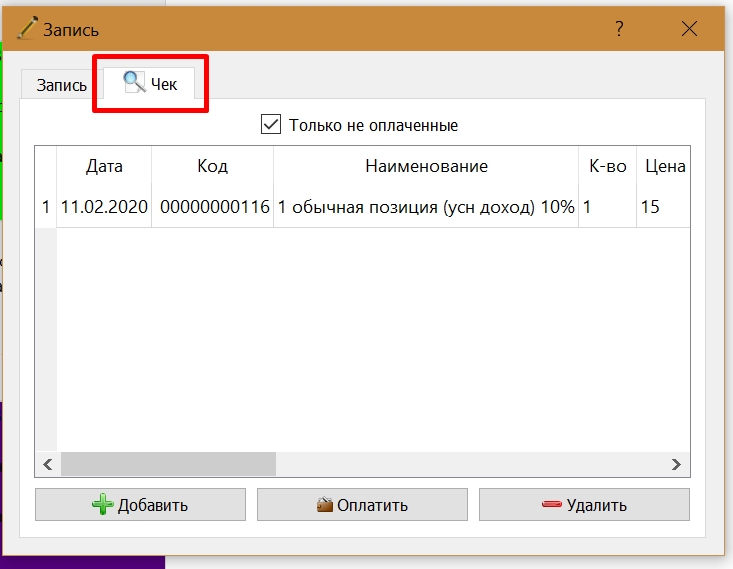Click the Цена column header
733x569 pixels.
tap(664, 166)
